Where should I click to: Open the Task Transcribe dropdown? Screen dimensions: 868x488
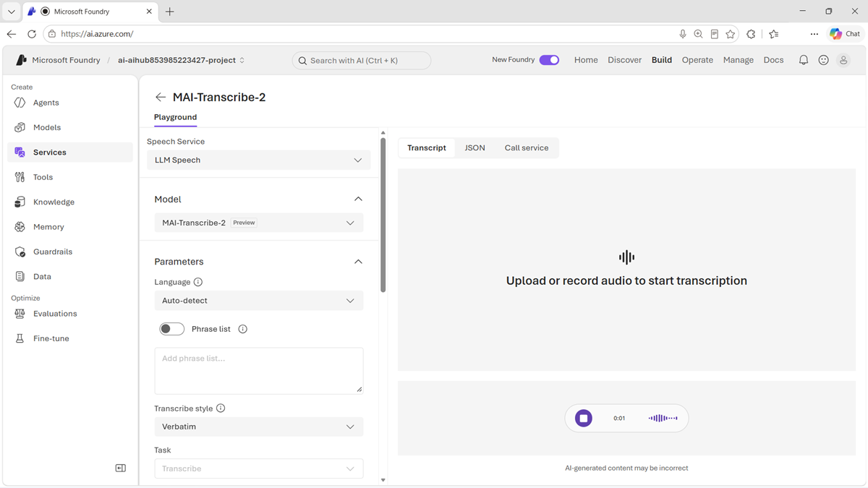click(x=259, y=468)
